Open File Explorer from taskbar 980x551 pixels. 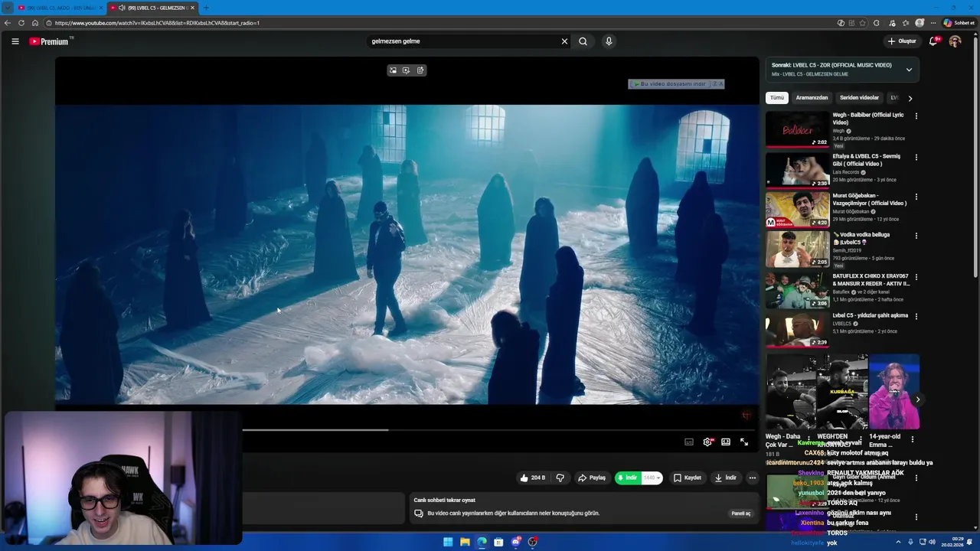pyautogui.click(x=465, y=542)
